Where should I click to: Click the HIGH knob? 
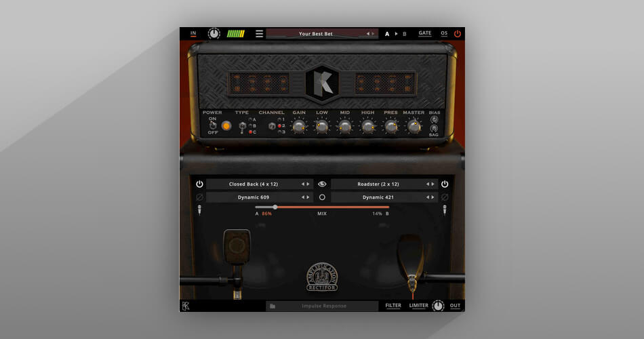point(367,126)
